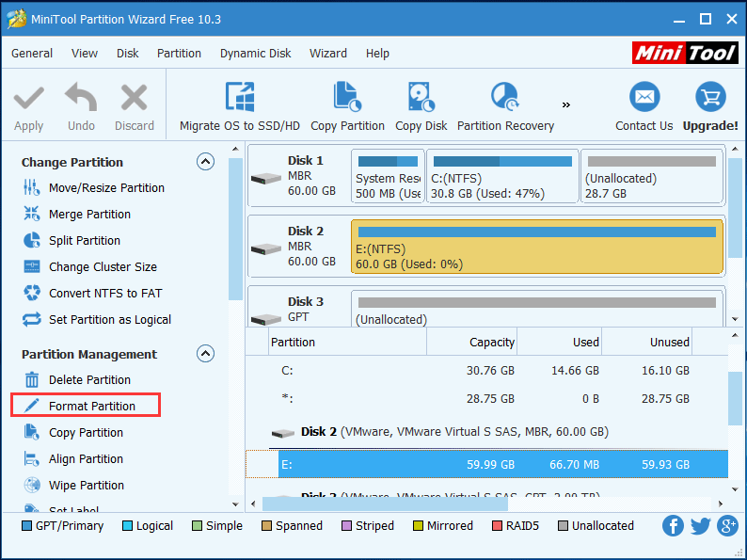
Task: Click the Disk 2 VMware header row
Action: (487, 432)
